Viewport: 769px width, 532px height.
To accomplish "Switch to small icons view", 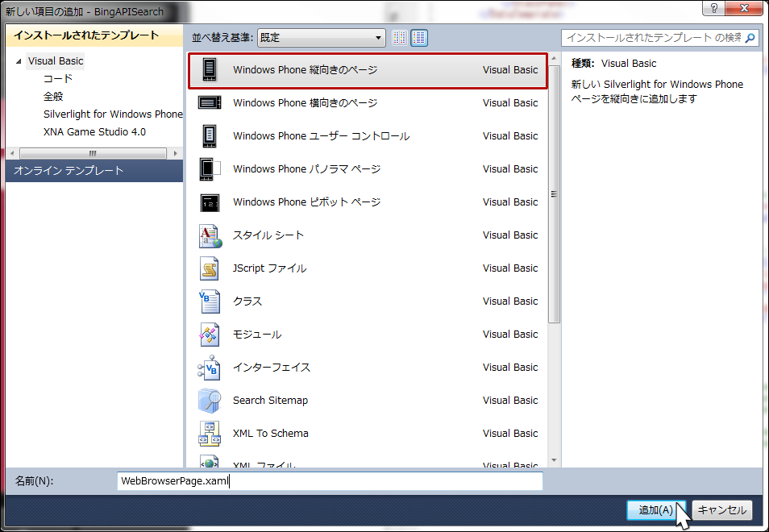I will pos(399,38).
